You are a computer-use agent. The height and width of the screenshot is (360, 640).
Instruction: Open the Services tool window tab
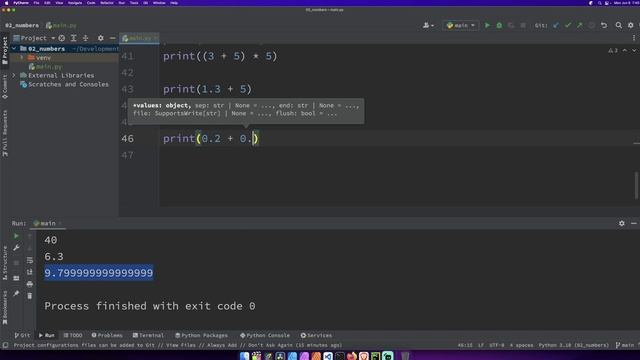316,336
